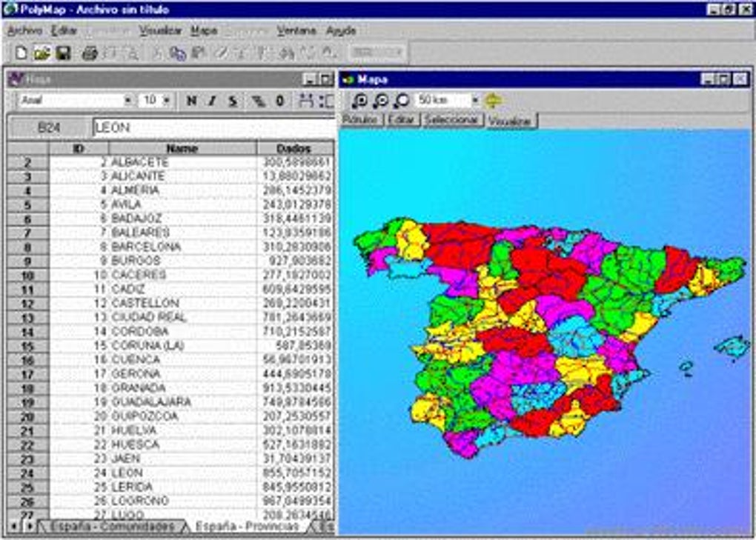Toggle bold formatting with the N button
Viewport: 756px width, 540px height.
coord(191,100)
